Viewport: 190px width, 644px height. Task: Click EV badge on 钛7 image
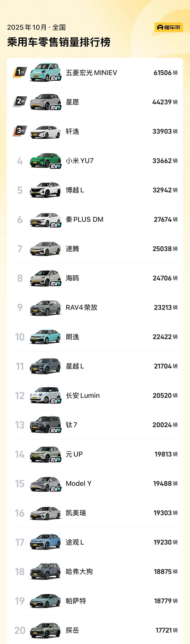pyautogui.click(x=56, y=430)
